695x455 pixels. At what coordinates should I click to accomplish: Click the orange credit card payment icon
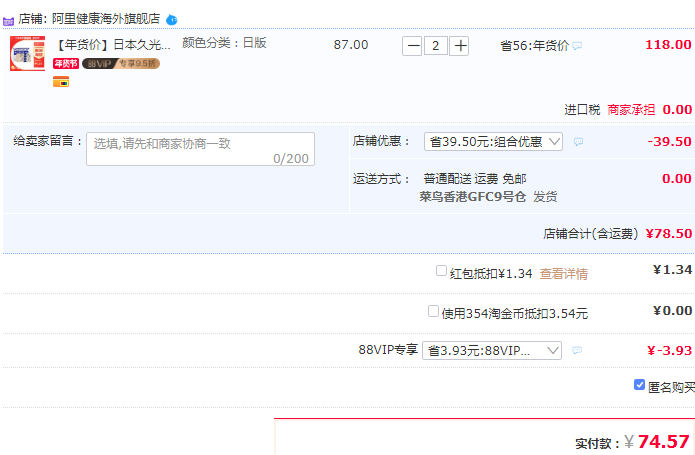(61, 82)
